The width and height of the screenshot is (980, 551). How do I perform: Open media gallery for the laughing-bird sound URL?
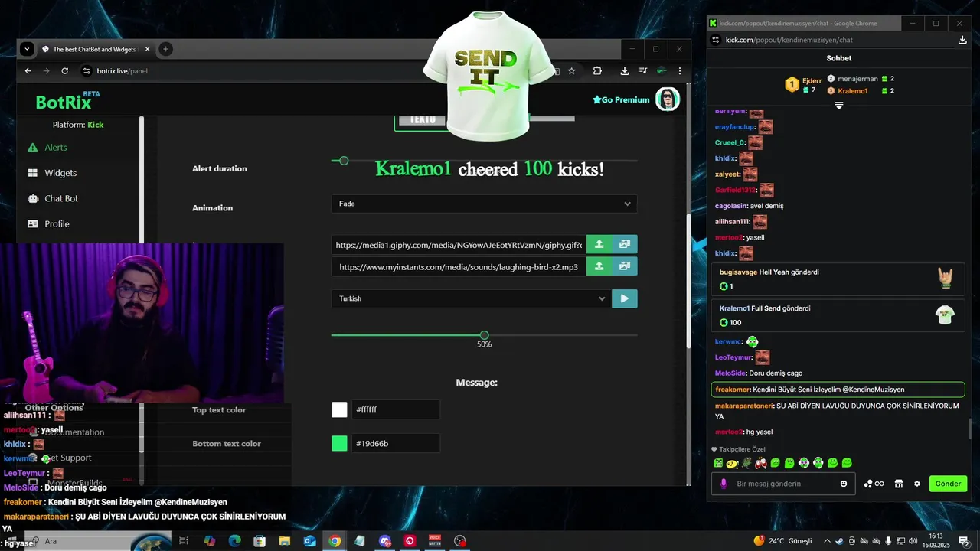click(625, 266)
